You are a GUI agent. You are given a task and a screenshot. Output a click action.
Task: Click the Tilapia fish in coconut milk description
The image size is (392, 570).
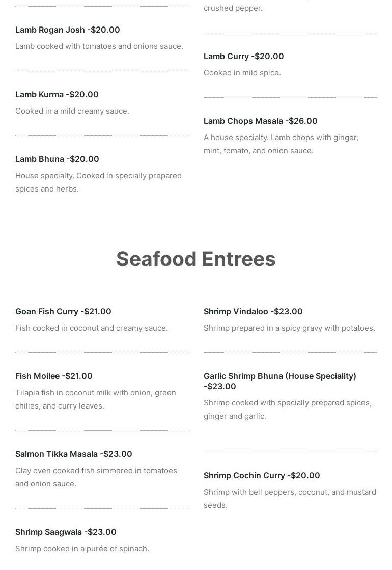click(x=96, y=399)
